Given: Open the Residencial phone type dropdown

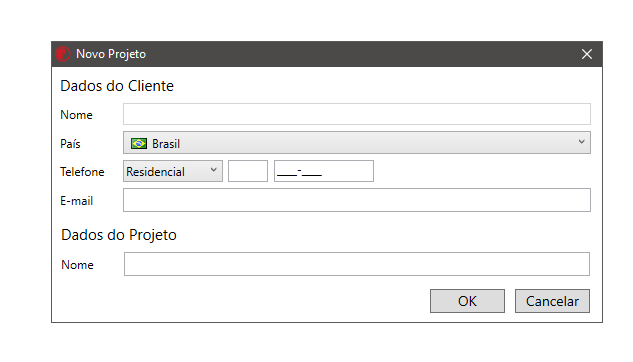Looking at the screenshot, I should (x=173, y=171).
